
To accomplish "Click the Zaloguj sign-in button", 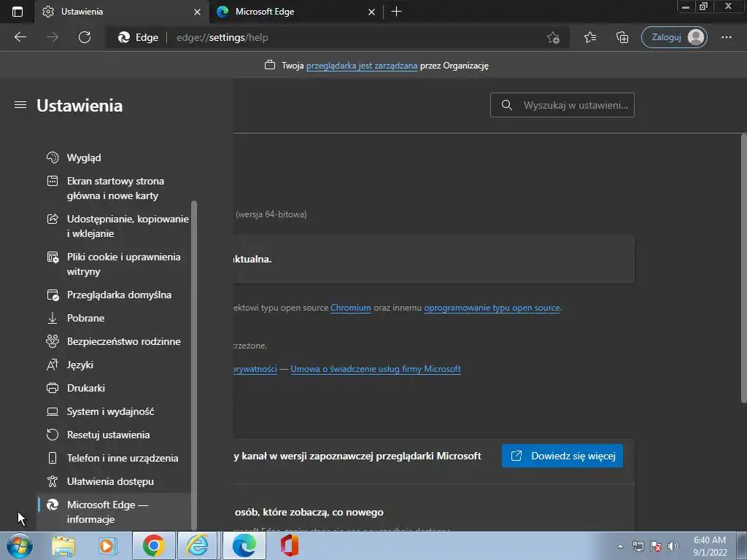I will point(674,37).
